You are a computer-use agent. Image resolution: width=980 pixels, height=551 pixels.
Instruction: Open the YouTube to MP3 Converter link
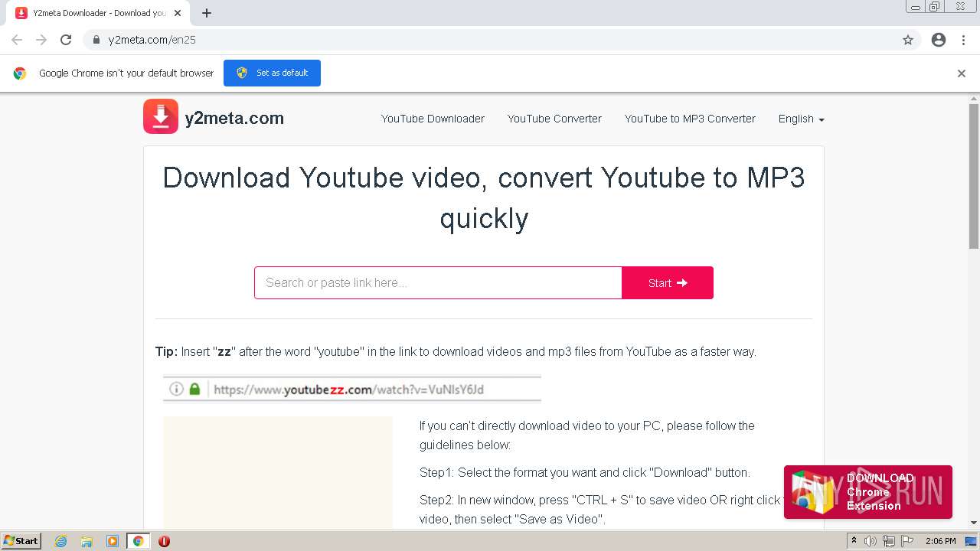(x=690, y=119)
